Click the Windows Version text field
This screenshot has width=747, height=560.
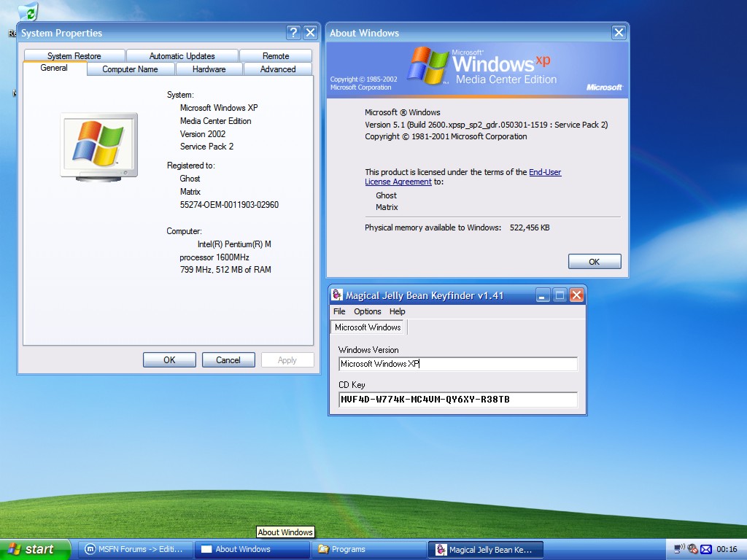click(458, 364)
